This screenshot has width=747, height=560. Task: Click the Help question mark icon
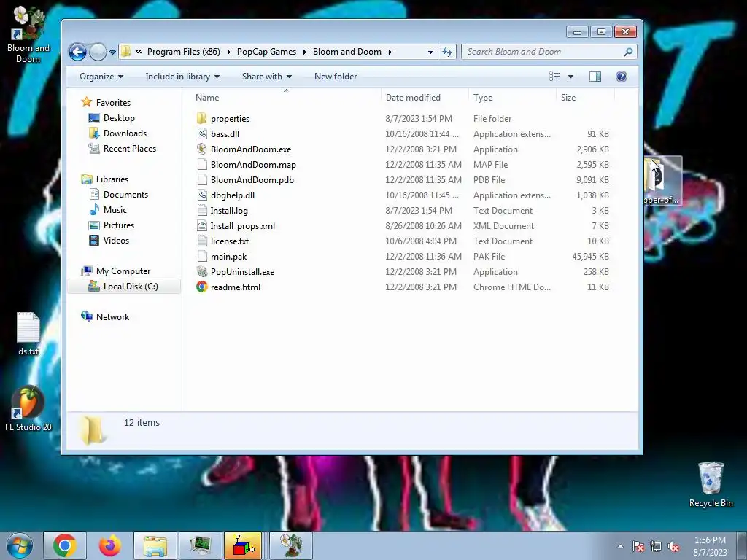[x=622, y=76]
